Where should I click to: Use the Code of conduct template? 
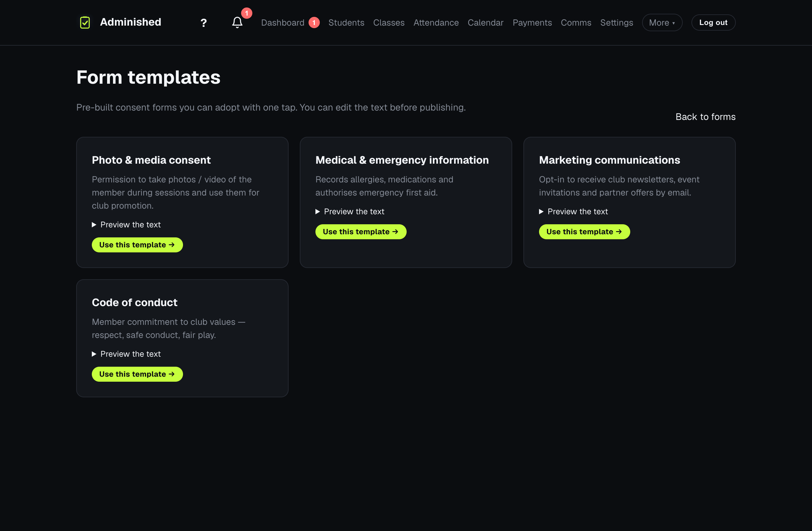click(x=137, y=375)
